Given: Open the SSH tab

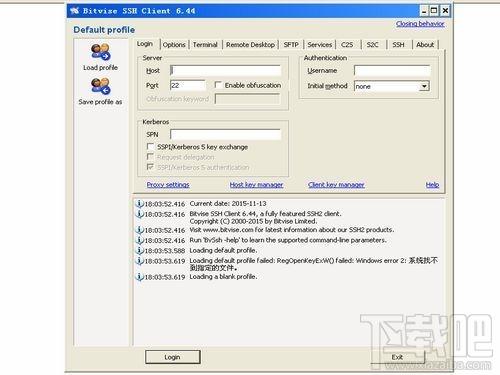Looking at the screenshot, I should [x=398, y=45].
